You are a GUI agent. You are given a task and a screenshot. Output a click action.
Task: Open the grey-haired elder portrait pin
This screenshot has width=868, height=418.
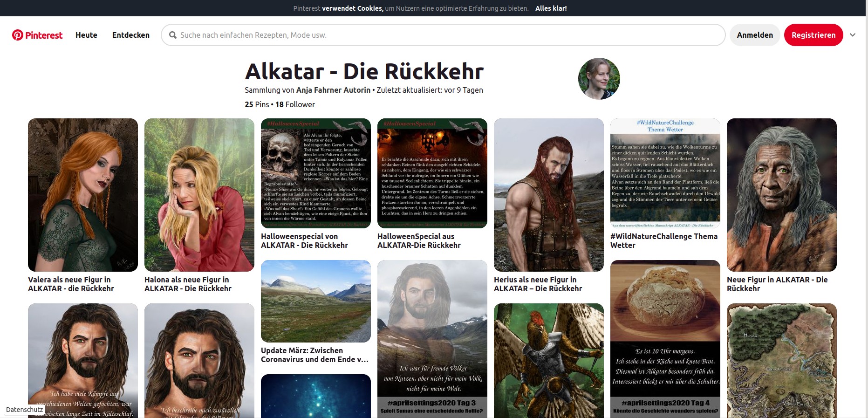click(x=782, y=195)
